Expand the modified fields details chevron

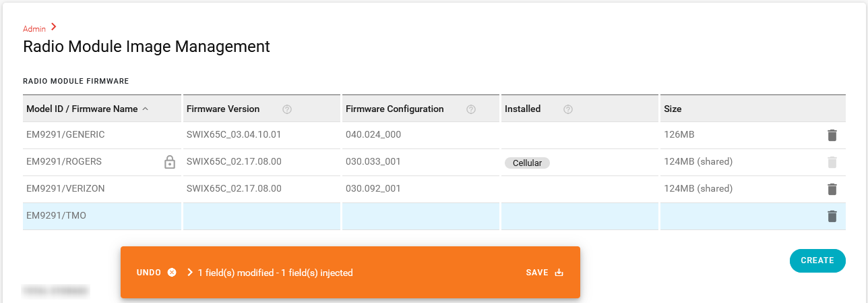pyautogui.click(x=190, y=273)
